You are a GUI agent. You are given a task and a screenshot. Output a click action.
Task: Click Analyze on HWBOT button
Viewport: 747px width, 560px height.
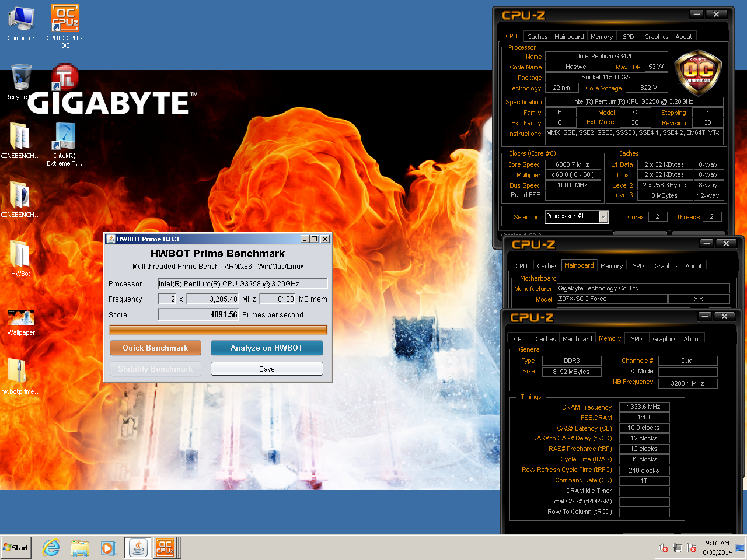coord(267,348)
